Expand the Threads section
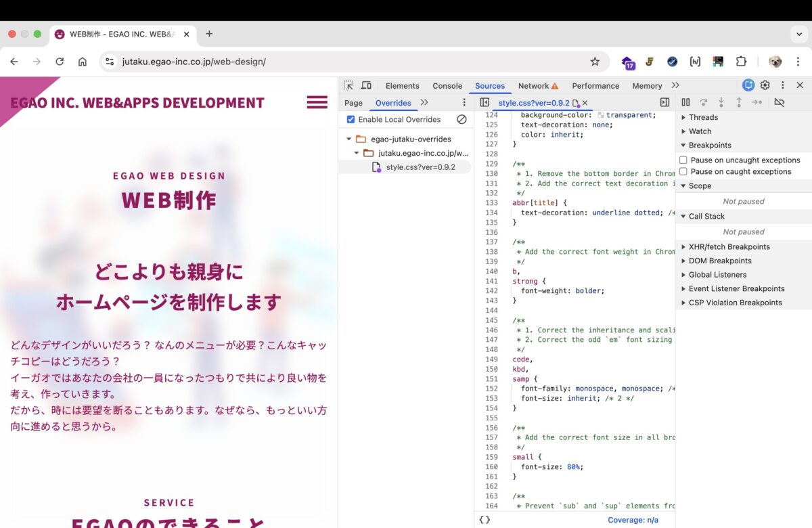812x528 pixels. point(703,117)
